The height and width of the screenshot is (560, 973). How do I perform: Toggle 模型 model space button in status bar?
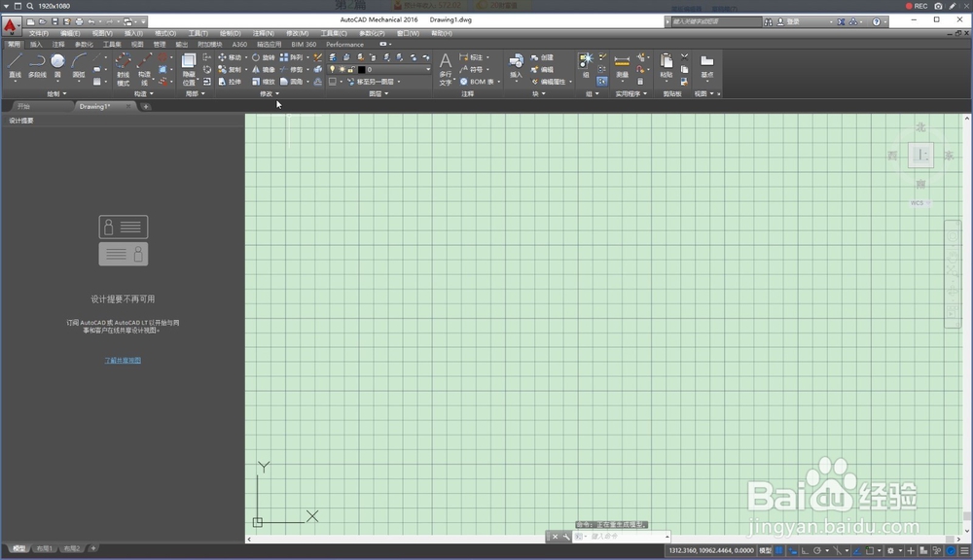click(766, 550)
